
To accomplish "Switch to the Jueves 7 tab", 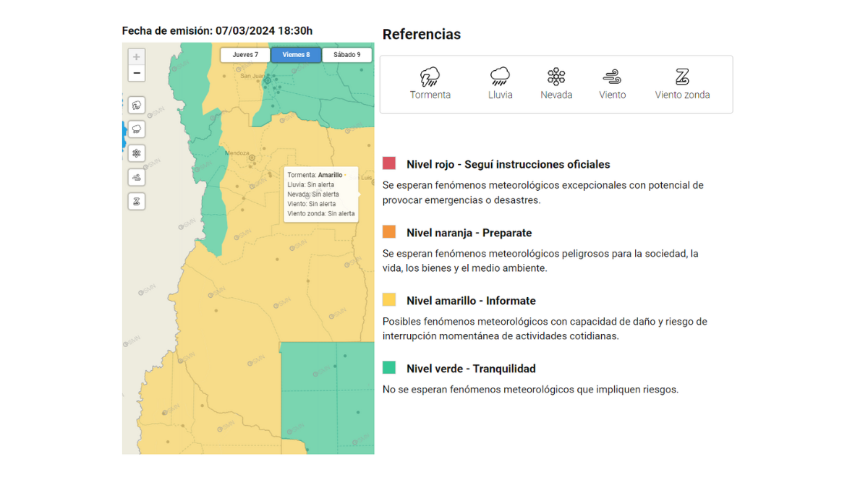I will tap(244, 54).
